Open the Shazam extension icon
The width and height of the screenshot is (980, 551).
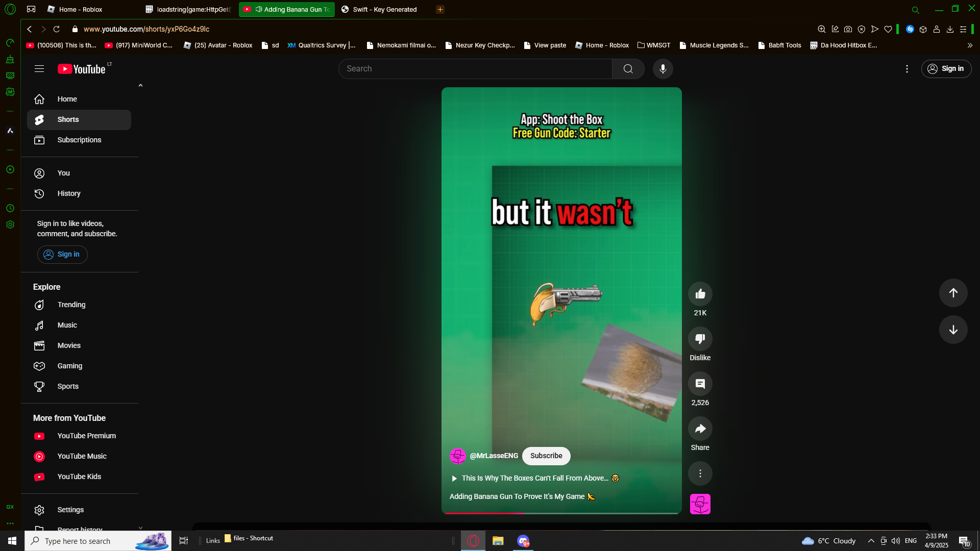pos(910,30)
